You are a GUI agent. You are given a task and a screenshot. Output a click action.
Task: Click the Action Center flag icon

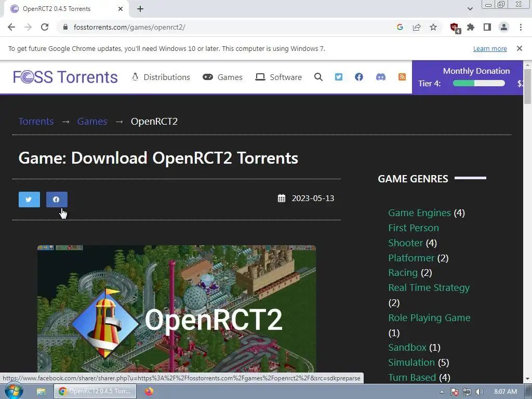(x=455, y=392)
